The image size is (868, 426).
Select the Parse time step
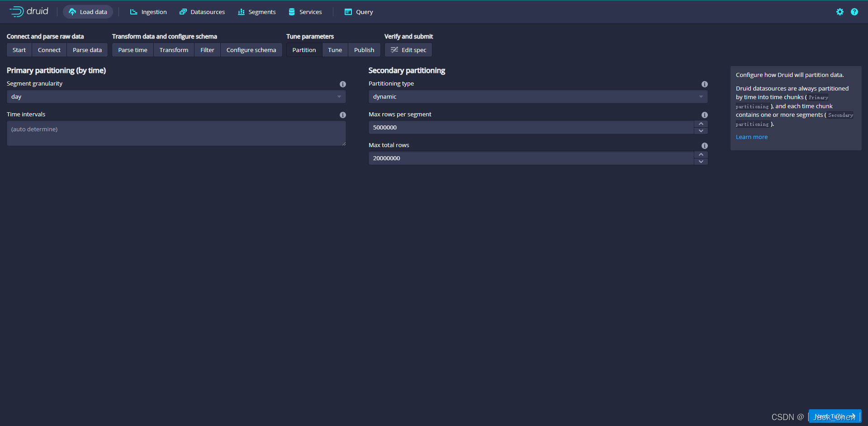(133, 50)
